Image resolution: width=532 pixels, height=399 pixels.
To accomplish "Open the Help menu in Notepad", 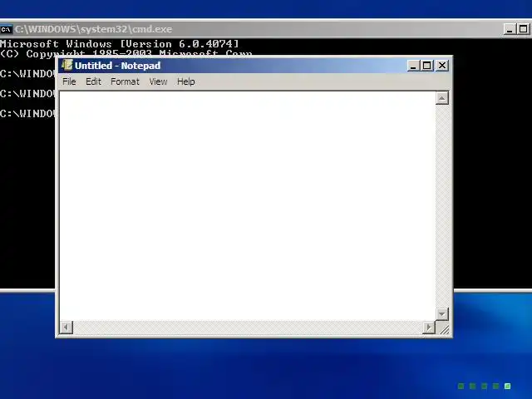I will [186, 81].
